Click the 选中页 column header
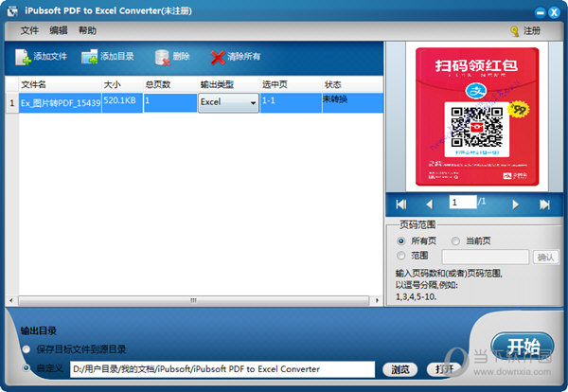Viewport: 568px width, 392px height. click(x=292, y=85)
